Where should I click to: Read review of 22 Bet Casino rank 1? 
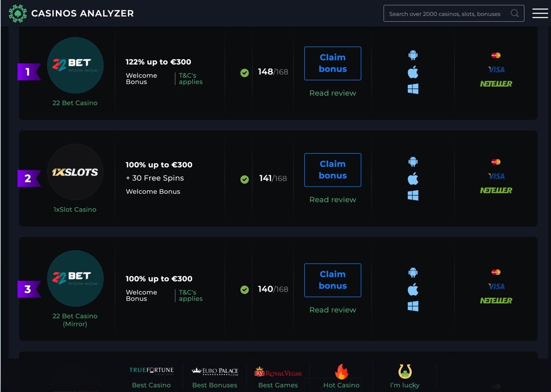(x=333, y=93)
